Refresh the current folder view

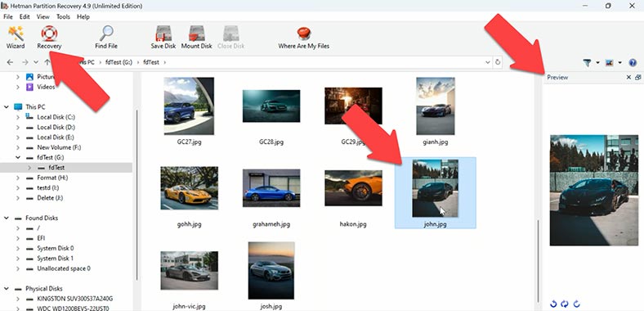(498, 62)
